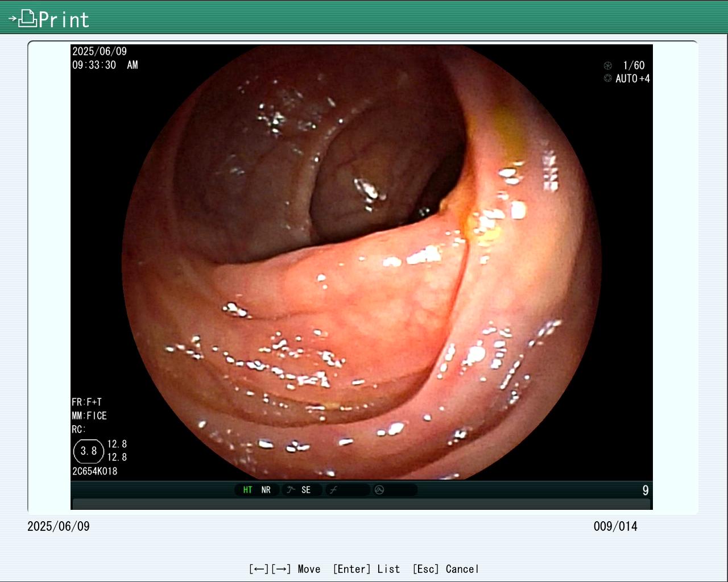
Task: Click the [Enter] List hint
Action: (x=366, y=569)
